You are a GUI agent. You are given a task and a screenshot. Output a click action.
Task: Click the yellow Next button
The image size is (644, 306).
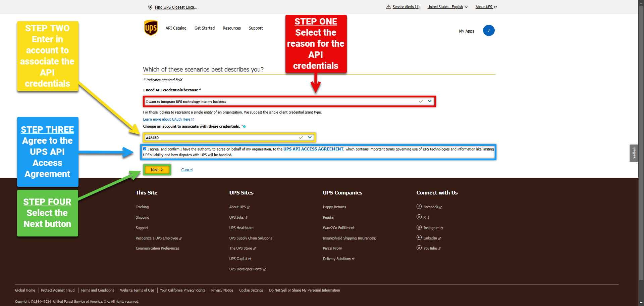157,170
